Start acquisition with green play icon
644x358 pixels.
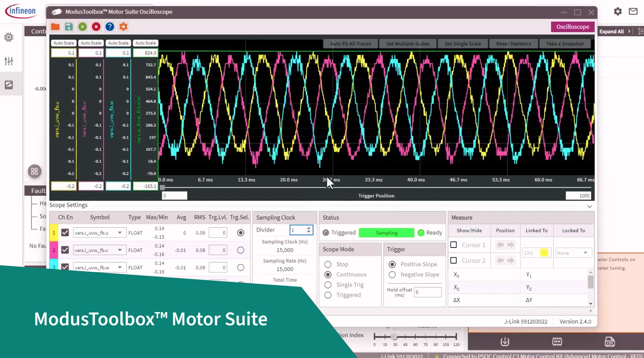pyautogui.click(x=82, y=27)
